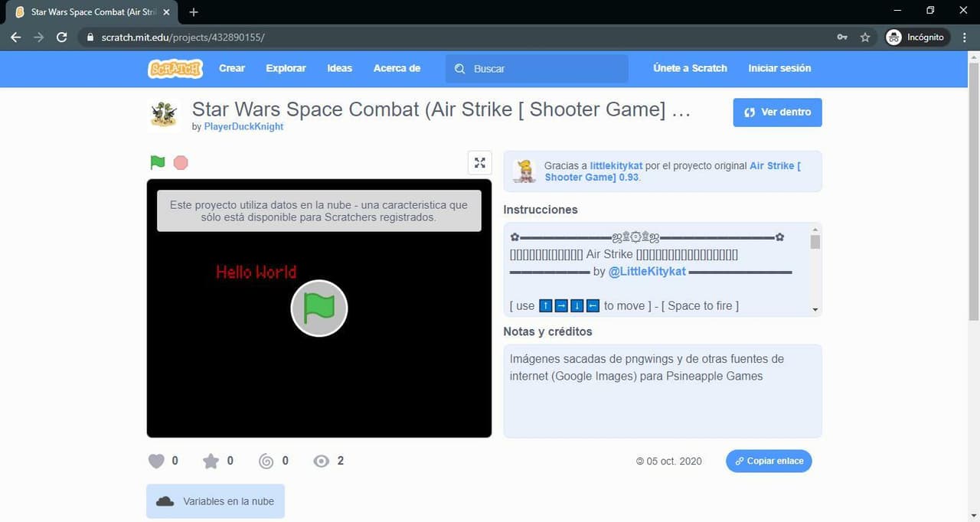Close the Star Wars Space Combat tab
This screenshot has height=522, width=980.
166,12
